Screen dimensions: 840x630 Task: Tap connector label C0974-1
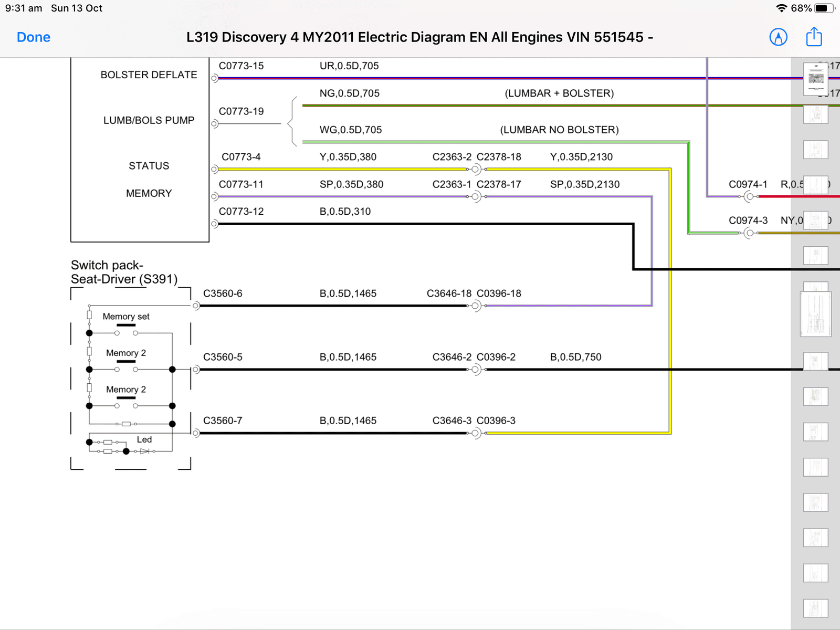(748, 184)
